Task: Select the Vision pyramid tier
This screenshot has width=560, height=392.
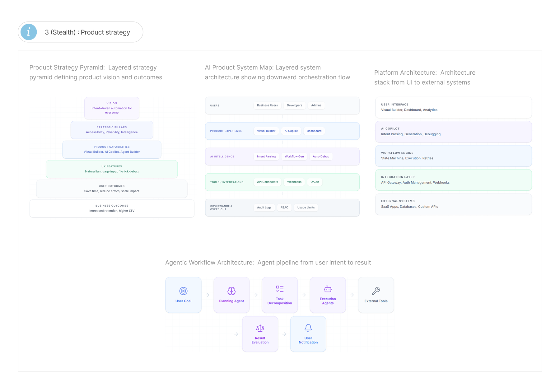Action: [x=112, y=108]
